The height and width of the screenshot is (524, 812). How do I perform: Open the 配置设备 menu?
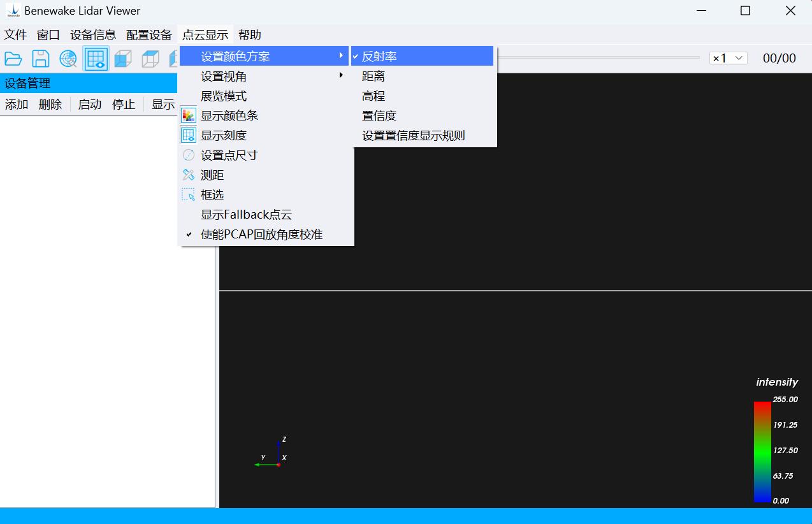click(149, 34)
